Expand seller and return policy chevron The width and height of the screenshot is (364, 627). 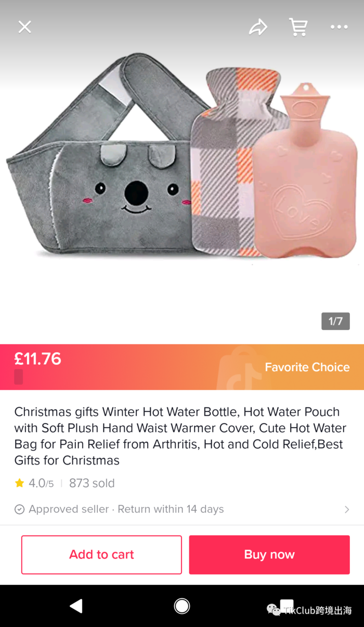click(347, 509)
